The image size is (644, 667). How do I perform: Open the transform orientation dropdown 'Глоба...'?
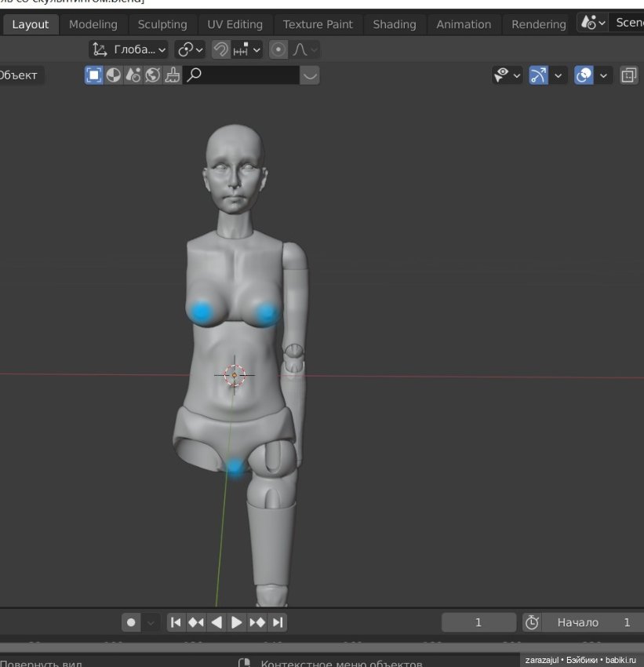129,49
